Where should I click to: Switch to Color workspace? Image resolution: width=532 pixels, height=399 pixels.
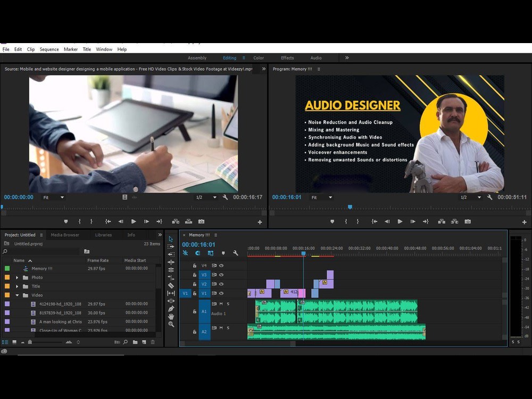pos(259,58)
